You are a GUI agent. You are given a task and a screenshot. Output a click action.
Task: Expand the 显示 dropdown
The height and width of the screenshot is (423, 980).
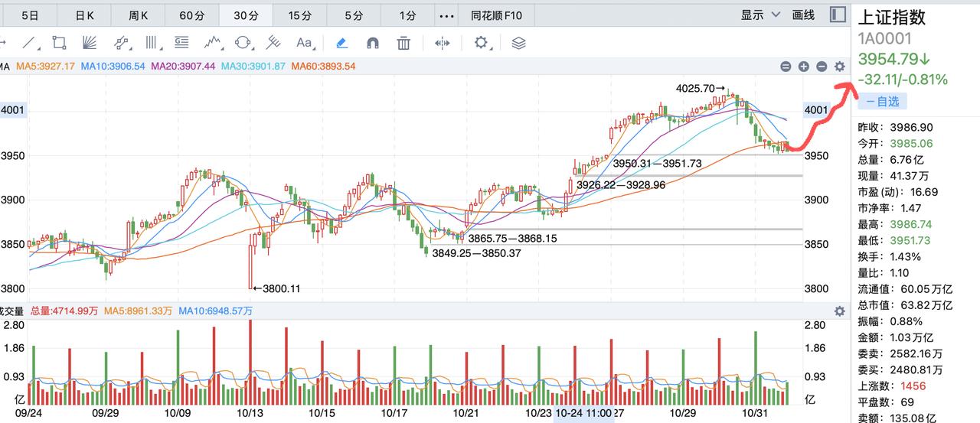tap(760, 15)
